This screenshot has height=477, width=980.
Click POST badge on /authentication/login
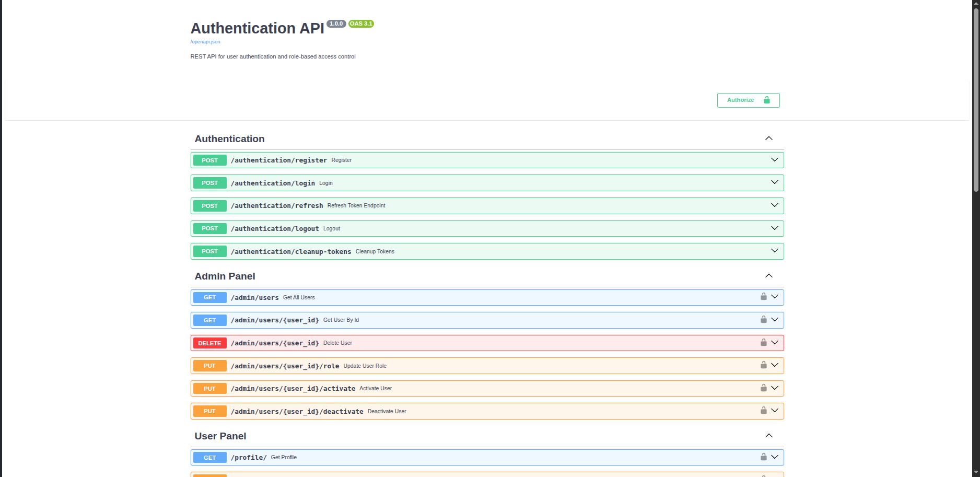pos(209,183)
